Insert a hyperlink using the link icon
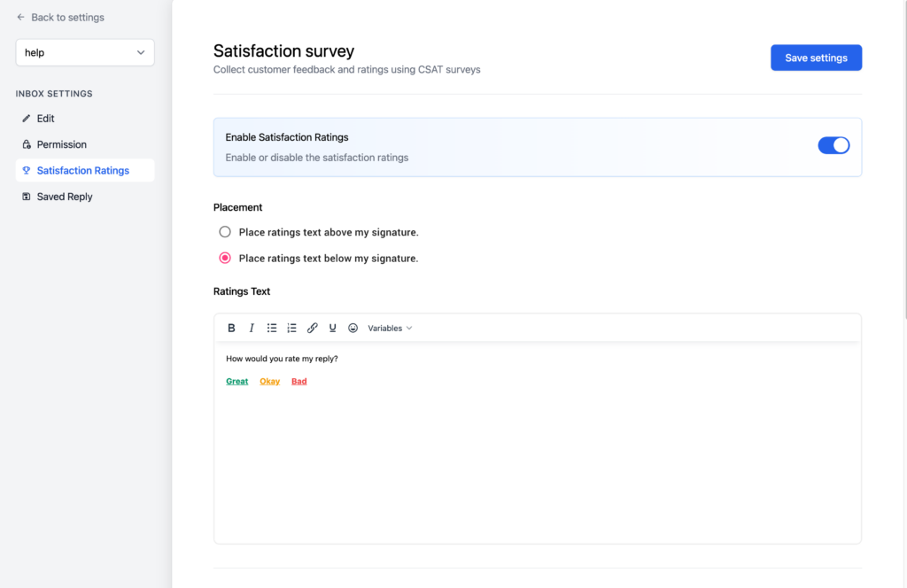Screen dimensions: 907x588 point(313,328)
